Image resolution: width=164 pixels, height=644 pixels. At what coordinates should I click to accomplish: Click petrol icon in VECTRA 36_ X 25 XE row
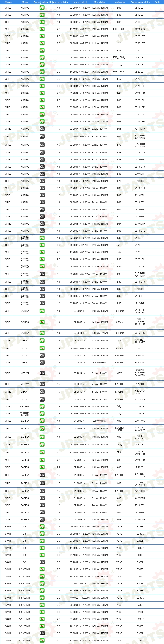pyautogui.click(x=42, y=407)
